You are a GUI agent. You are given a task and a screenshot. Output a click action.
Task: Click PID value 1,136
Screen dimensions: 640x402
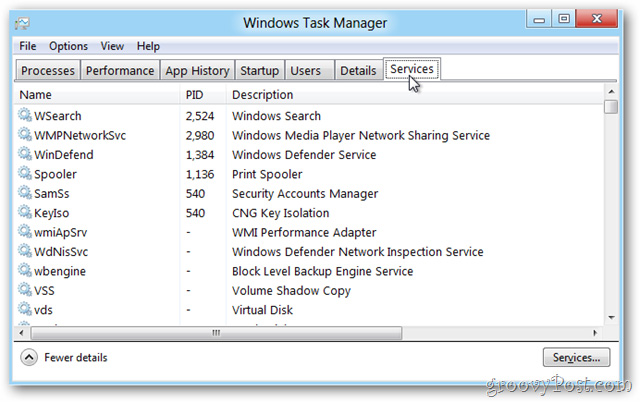point(200,174)
